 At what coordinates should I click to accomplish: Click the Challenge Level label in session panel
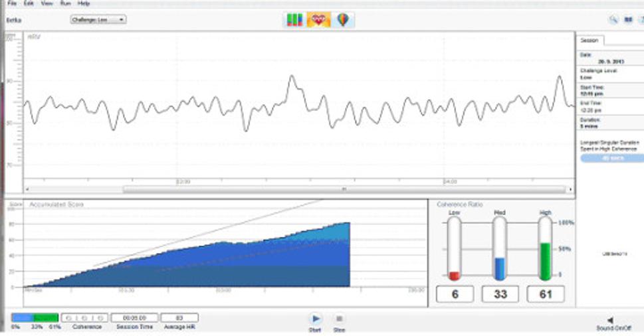599,70
